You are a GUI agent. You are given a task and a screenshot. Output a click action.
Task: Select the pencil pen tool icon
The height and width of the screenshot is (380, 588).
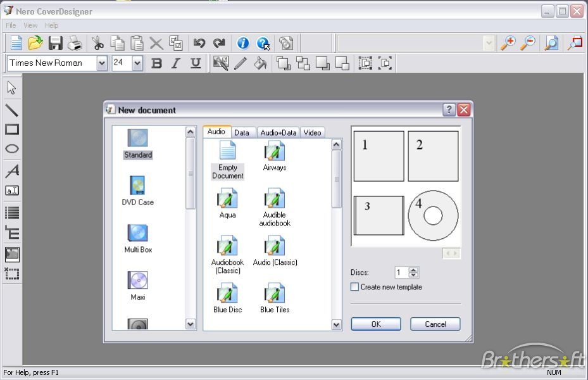(x=241, y=63)
